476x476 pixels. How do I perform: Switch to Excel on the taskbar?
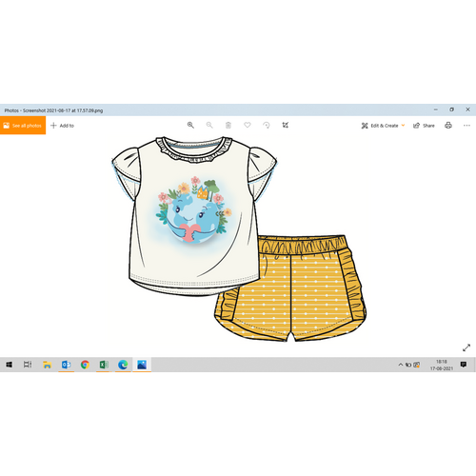pyautogui.click(x=104, y=365)
